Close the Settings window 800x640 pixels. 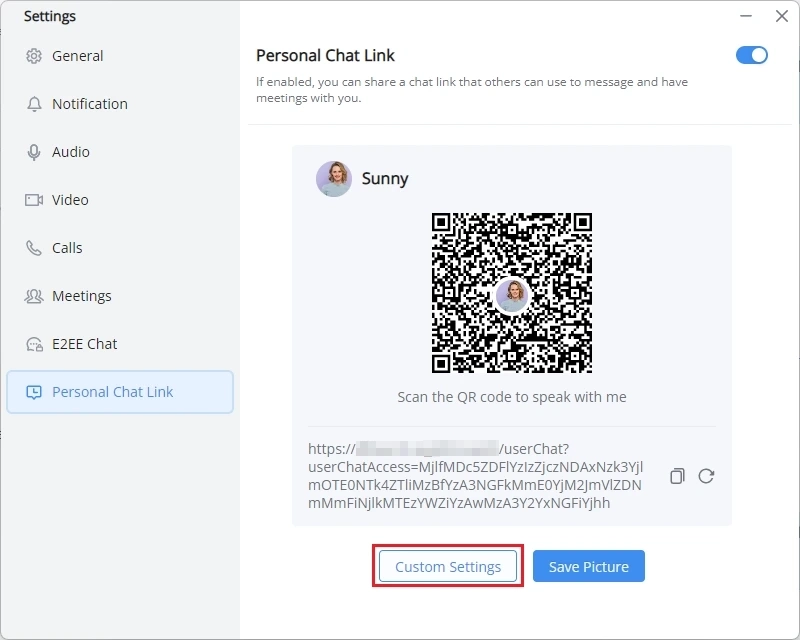point(782,16)
